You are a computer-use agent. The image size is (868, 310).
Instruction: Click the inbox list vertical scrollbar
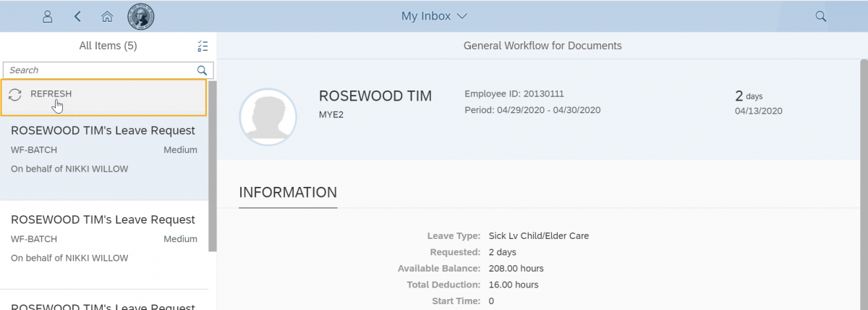point(212,167)
